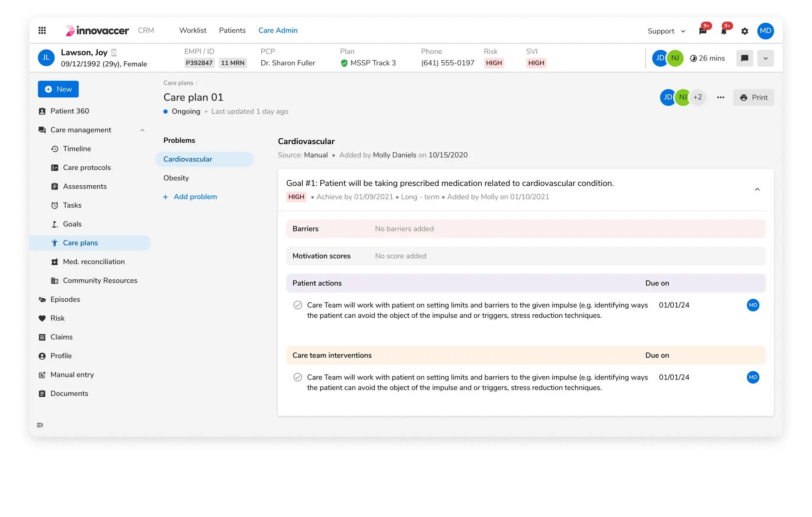Image resolution: width=812 pixels, height=517 pixels.
Task: Select the Cardiovascular problem
Action: [204, 159]
